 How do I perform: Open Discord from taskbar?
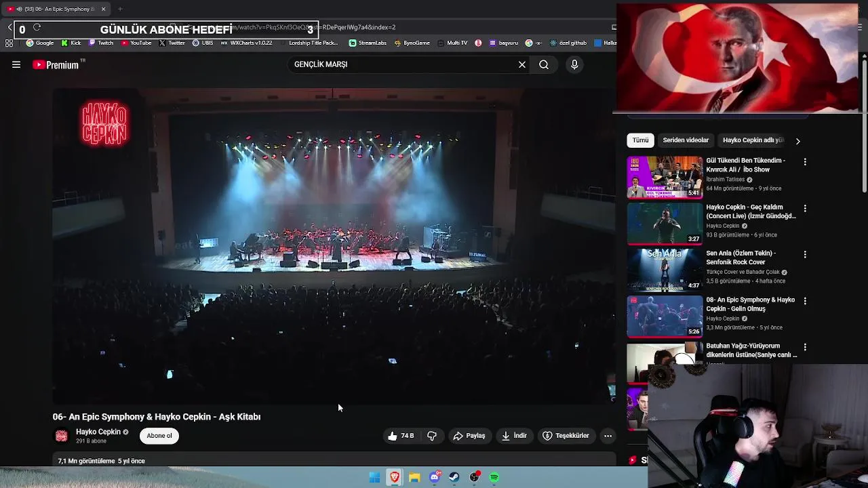pyautogui.click(x=435, y=478)
